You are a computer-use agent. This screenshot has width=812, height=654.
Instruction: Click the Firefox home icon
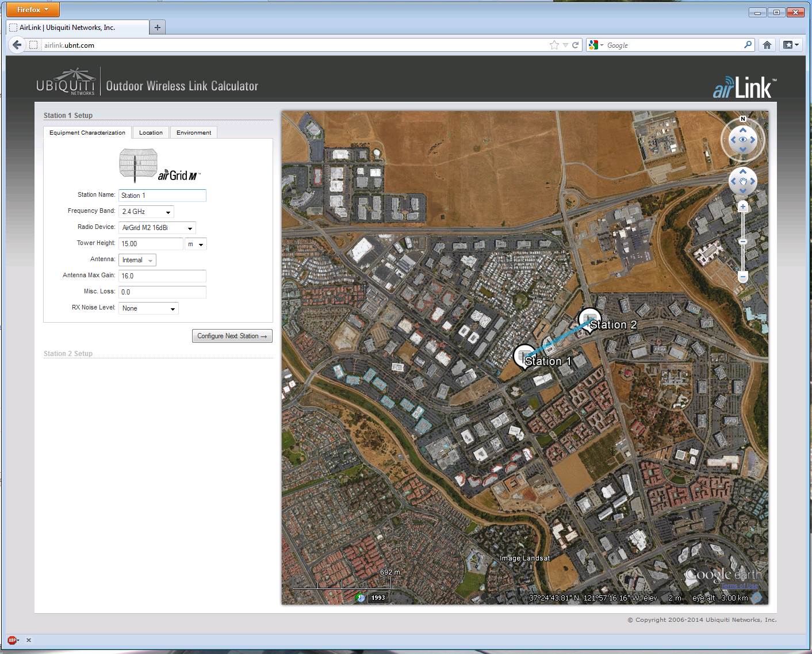tap(767, 45)
